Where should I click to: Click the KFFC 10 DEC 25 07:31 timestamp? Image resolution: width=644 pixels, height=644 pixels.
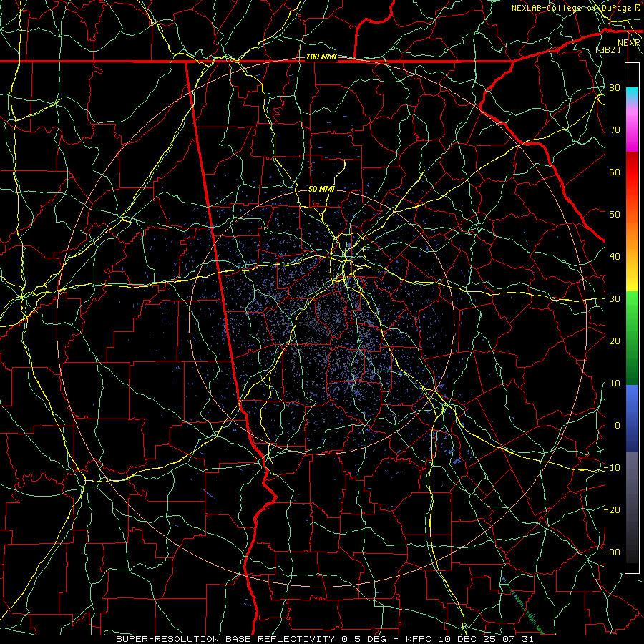[x=470, y=639]
